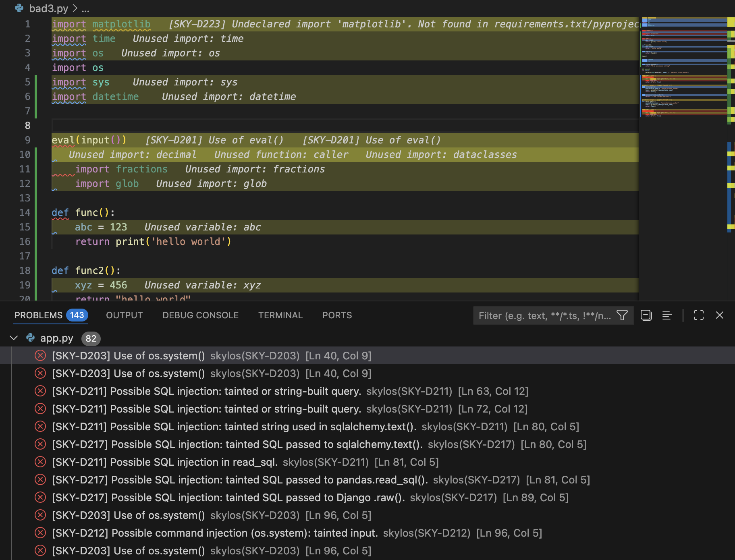This screenshot has height=560, width=735.
Task: Click inside the Filter problems input field
Action: 536,315
